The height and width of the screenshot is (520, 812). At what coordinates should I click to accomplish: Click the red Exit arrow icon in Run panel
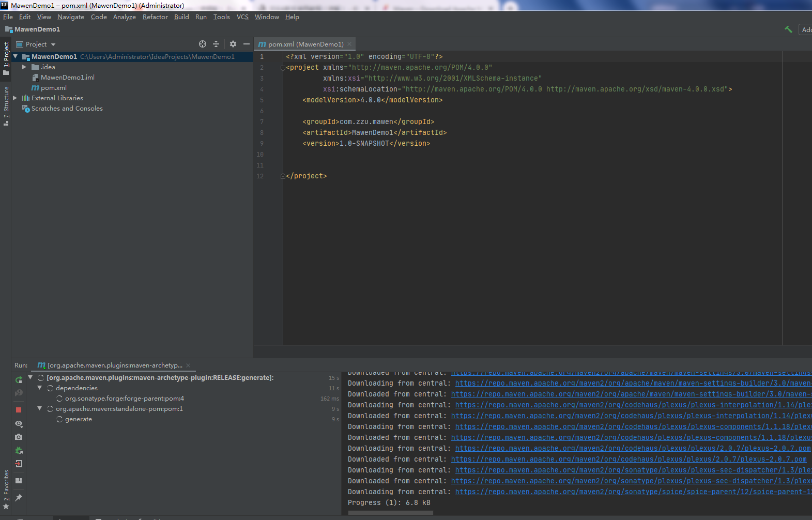tap(19, 464)
